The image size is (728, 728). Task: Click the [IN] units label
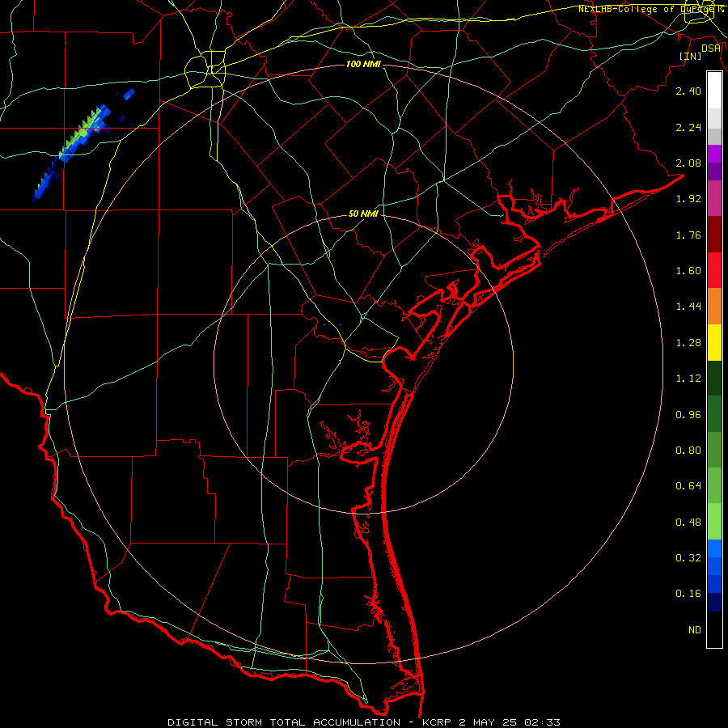[x=690, y=56]
